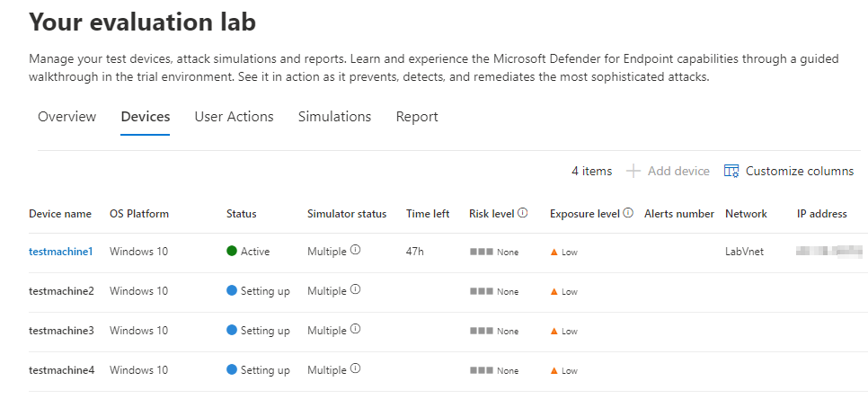Go to the Simulations tab

tap(335, 117)
